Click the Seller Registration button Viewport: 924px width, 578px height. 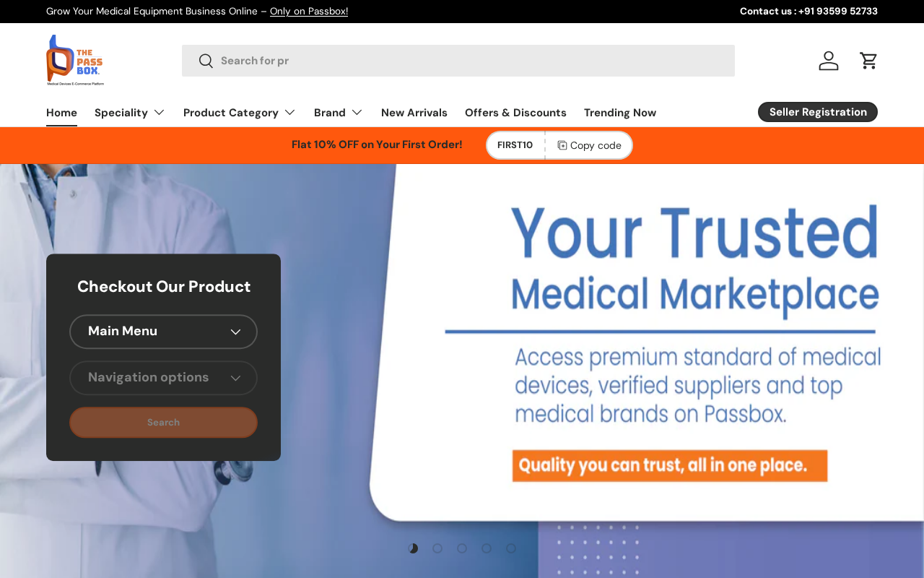click(818, 112)
